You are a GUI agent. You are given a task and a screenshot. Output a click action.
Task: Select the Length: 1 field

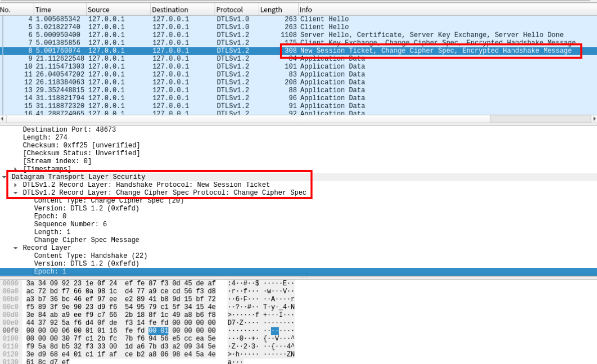(52, 232)
